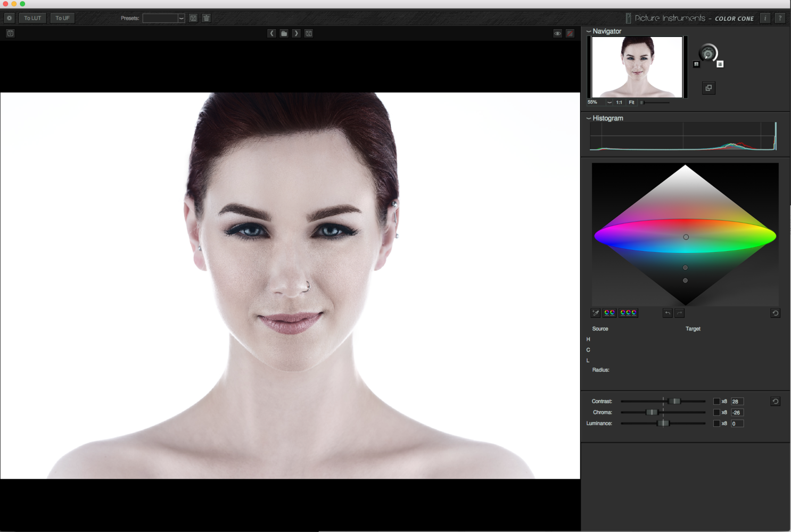The width and height of the screenshot is (791, 532).
Task: Enable the x8 checkbox for Contrast
Action: click(716, 401)
